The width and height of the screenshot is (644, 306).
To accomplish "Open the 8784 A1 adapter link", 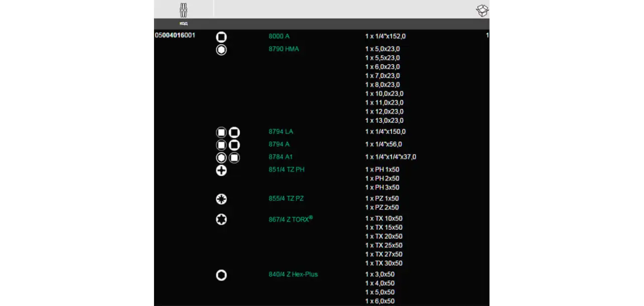I will point(281,157).
